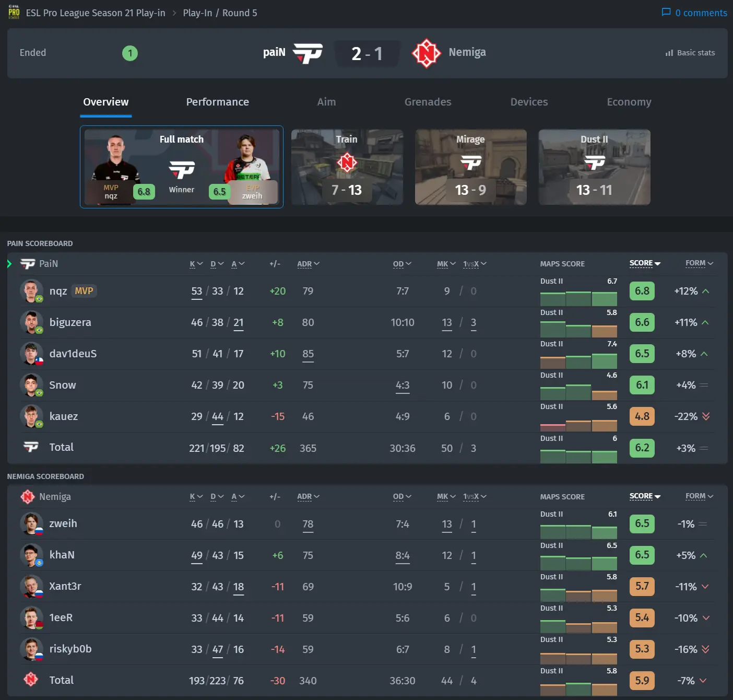Click the 2 - 1 match score
The image size is (733, 700).
tap(367, 53)
